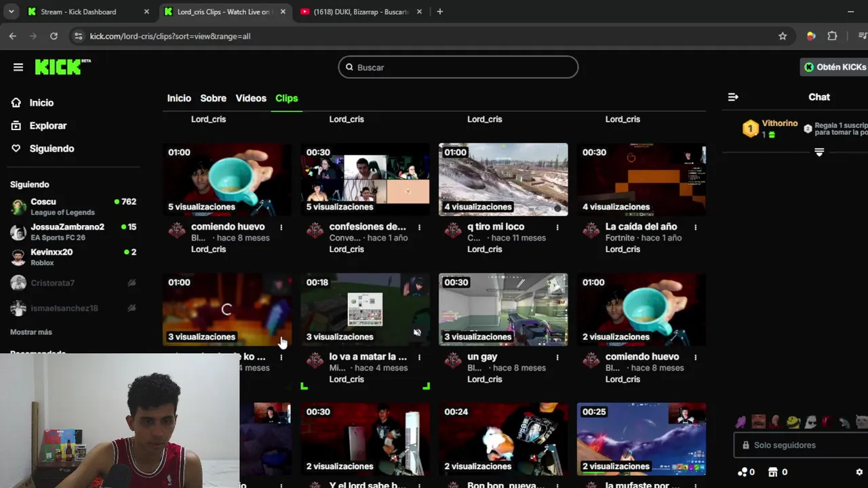This screenshot has width=868, height=488.
Task: View site information icon in address bar
Action: click(x=77, y=36)
